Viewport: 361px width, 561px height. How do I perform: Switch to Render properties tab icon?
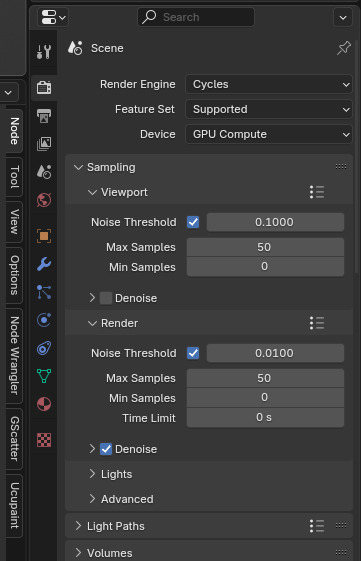point(44,87)
